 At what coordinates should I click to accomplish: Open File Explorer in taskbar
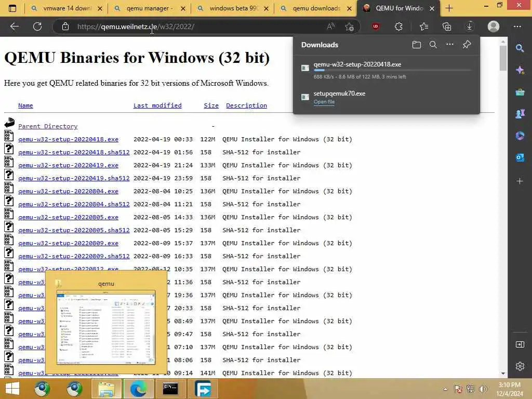(107, 389)
